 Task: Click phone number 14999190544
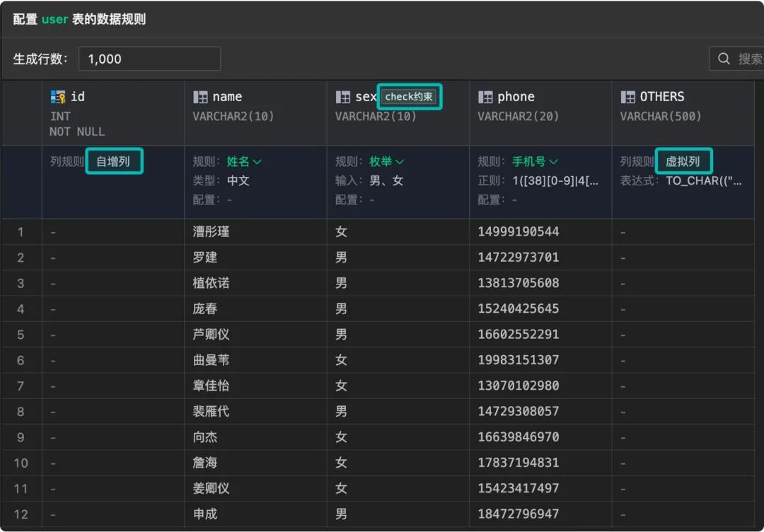tap(519, 231)
